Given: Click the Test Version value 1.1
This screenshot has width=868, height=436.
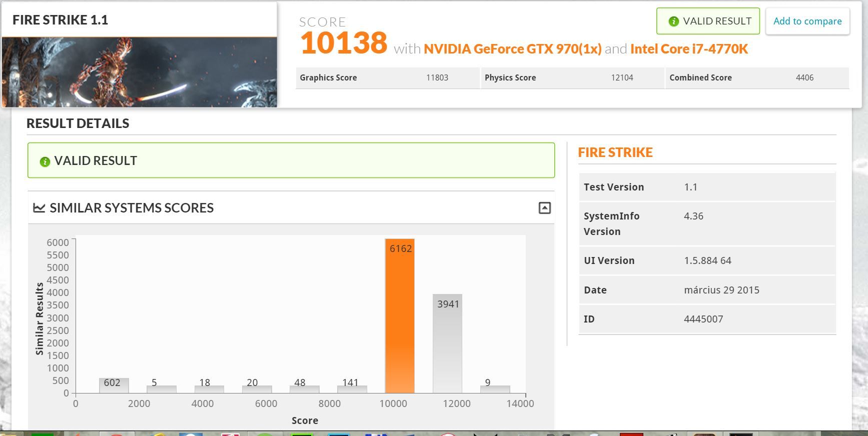Looking at the screenshot, I should [690, 187].
